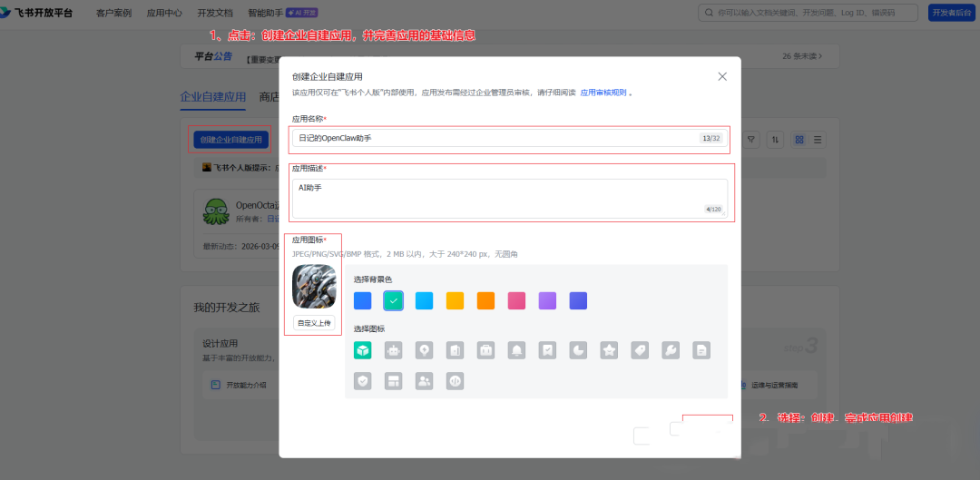Choose the layout grid icon
The height and width of the screenshot is (480, 980).
click(x=393, y=380)
